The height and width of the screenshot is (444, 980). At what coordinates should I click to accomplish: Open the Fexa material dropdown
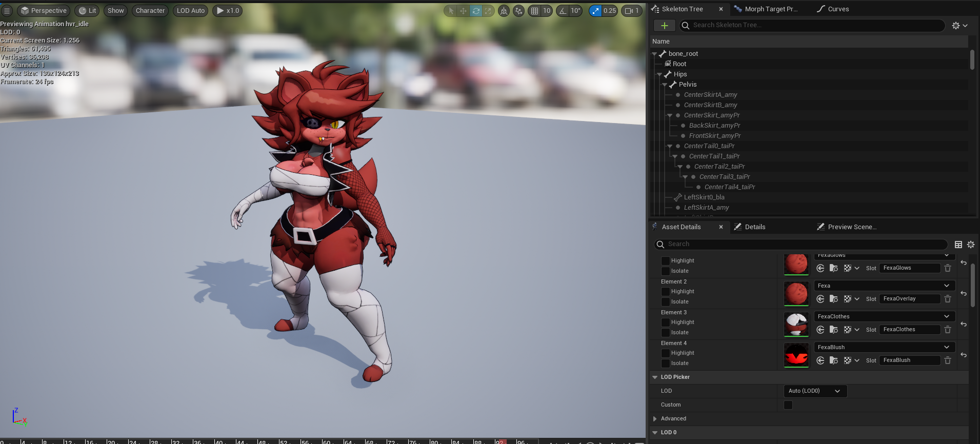pos(885,286)
